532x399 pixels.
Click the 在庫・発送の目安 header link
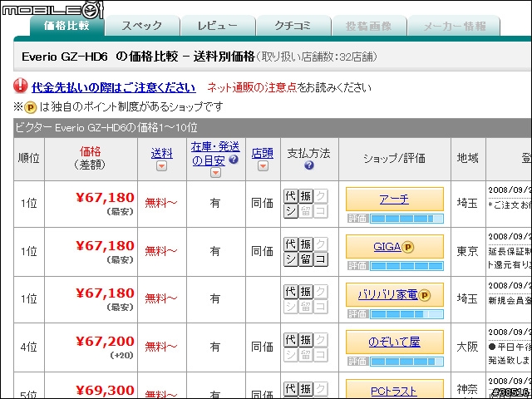(215, 153)
